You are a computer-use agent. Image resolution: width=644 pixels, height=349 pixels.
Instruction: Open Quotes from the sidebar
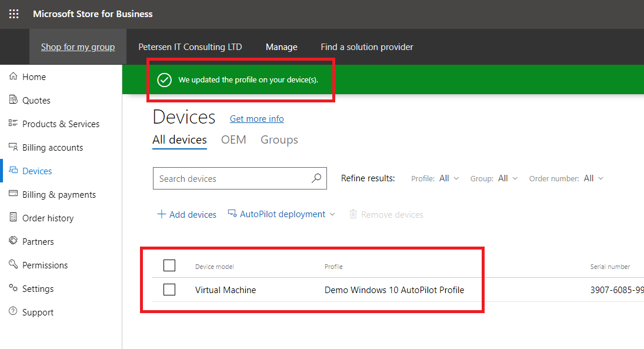tap(36, 100)
